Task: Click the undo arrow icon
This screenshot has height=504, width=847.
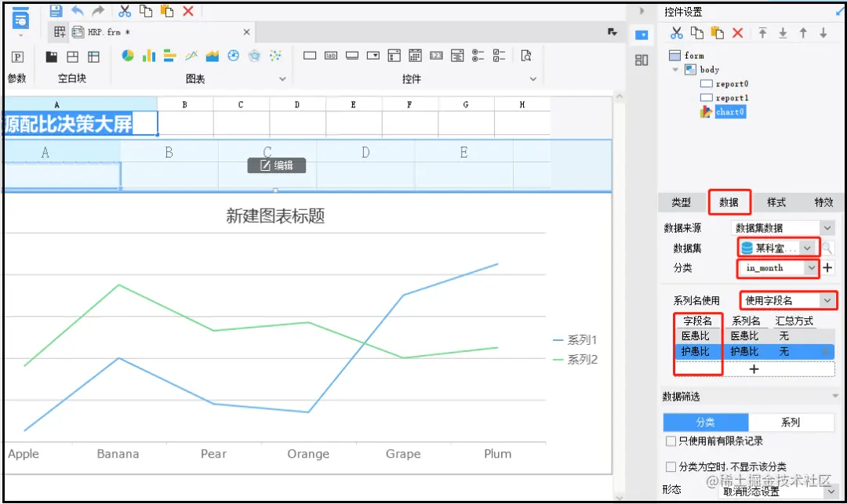Action: (77, 11)
